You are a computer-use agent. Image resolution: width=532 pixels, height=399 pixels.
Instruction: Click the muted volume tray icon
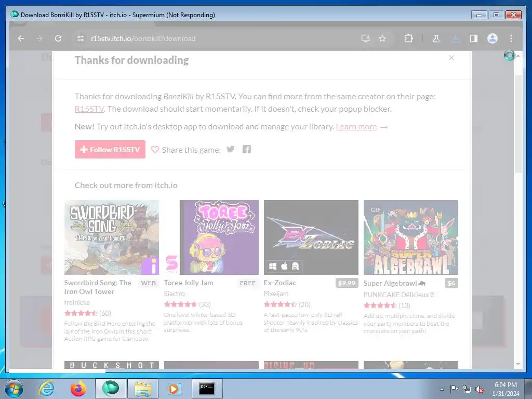(x=480, y=389)
